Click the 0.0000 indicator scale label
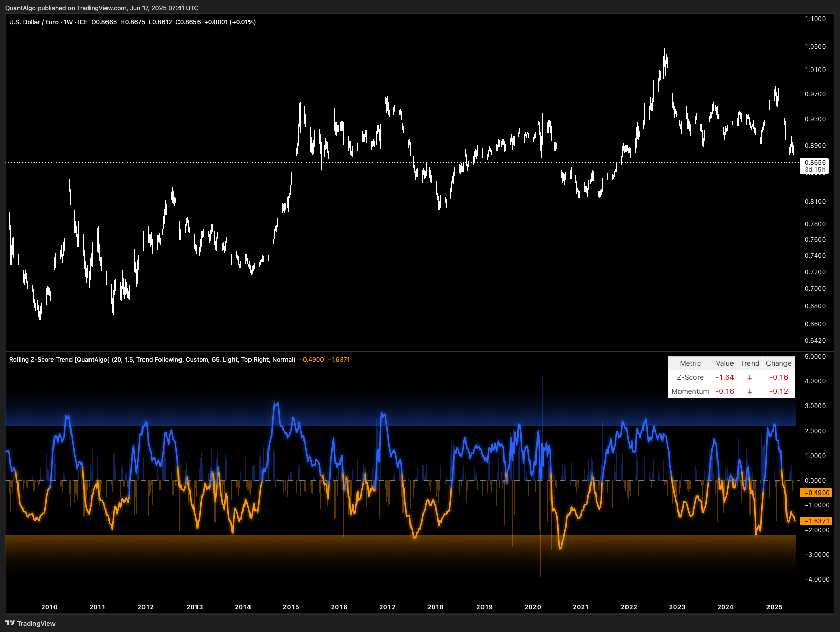Viewport: 840px width, 632px height. click(x=815, y=481)
